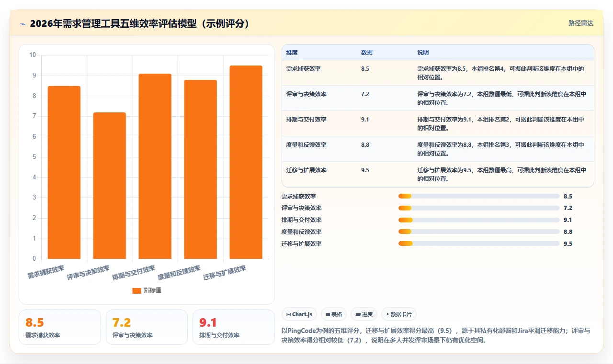Click the 路径雷达 label in header
Image resolution: width=613 pixels, height=364 pixels.
(x=580, y=23)
